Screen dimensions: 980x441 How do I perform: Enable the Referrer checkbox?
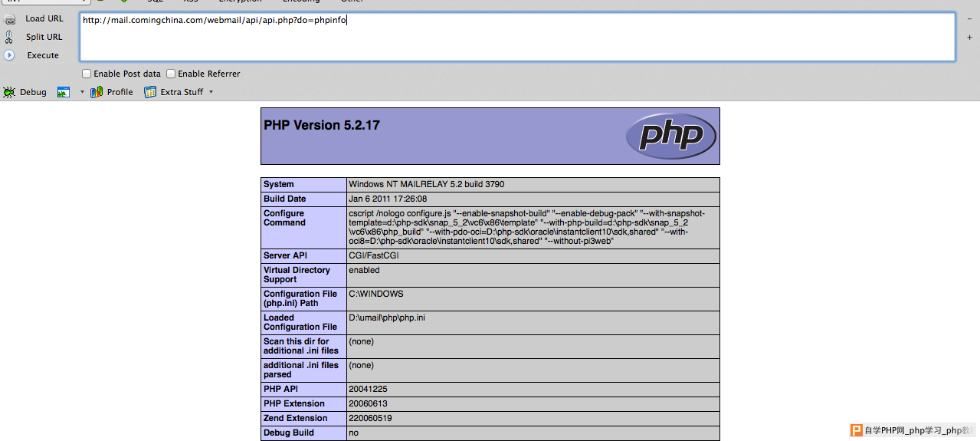tap(172, 74)
